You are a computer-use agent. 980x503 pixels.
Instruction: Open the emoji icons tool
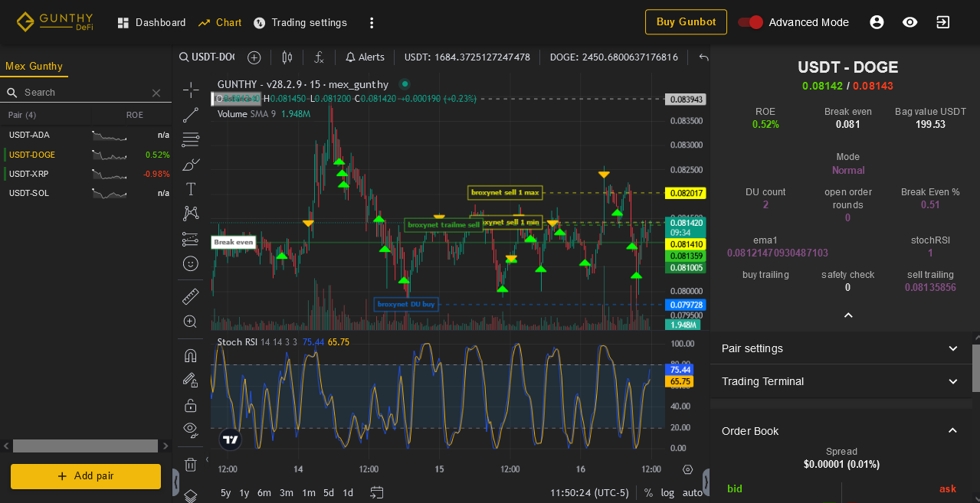point(191,263)
